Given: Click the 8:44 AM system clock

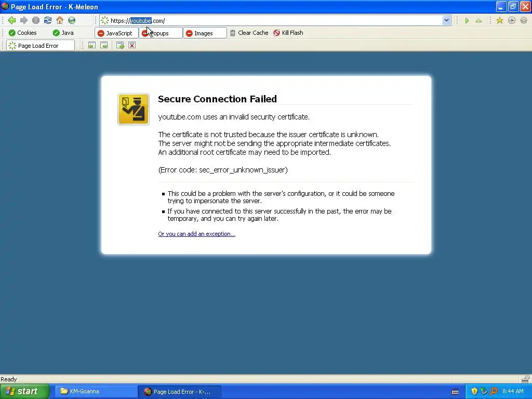Looking at the screenshot, I should tap(513, 391).
